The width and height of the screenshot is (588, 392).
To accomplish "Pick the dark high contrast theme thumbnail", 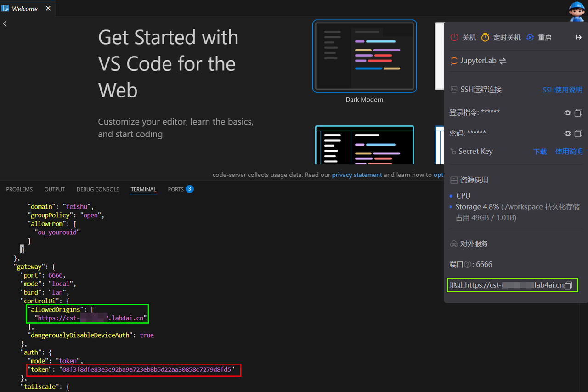I will (x=364, y=145).
